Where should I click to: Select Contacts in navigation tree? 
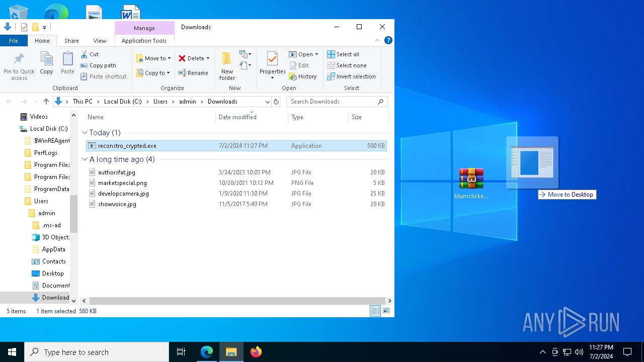pos(54,261)
